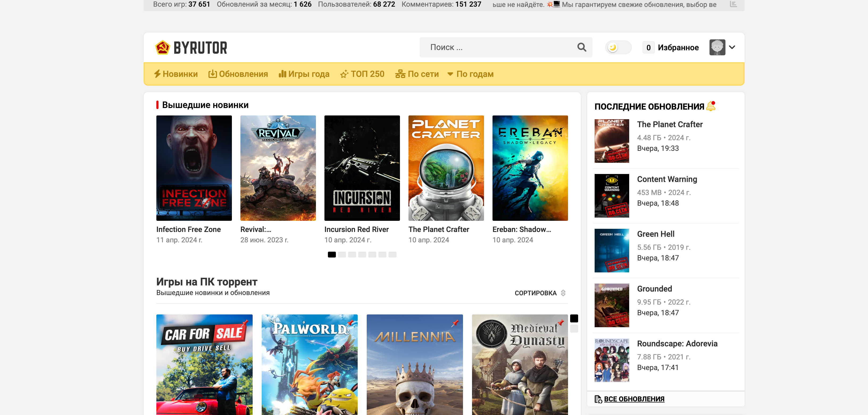868x415 pixels.
Task: Click the notification bell icon beside Последние обновления
Action: click(x=711, y=106)
